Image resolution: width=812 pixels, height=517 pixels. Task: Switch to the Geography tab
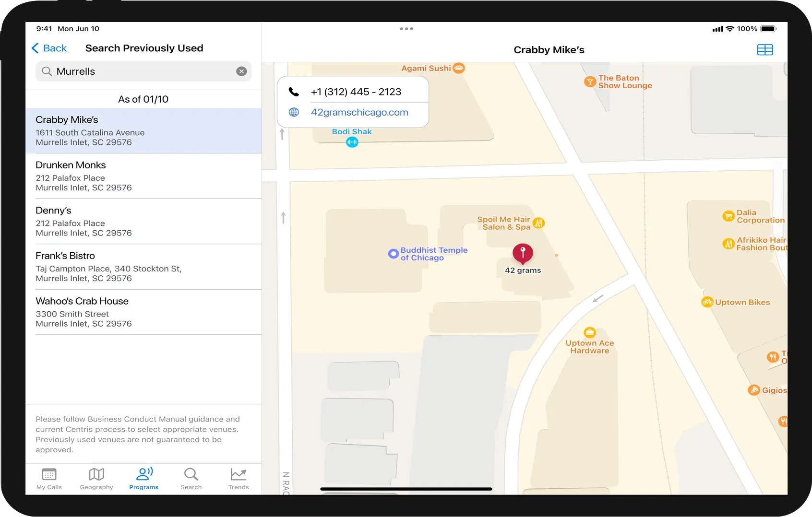[x=96, y=479]
